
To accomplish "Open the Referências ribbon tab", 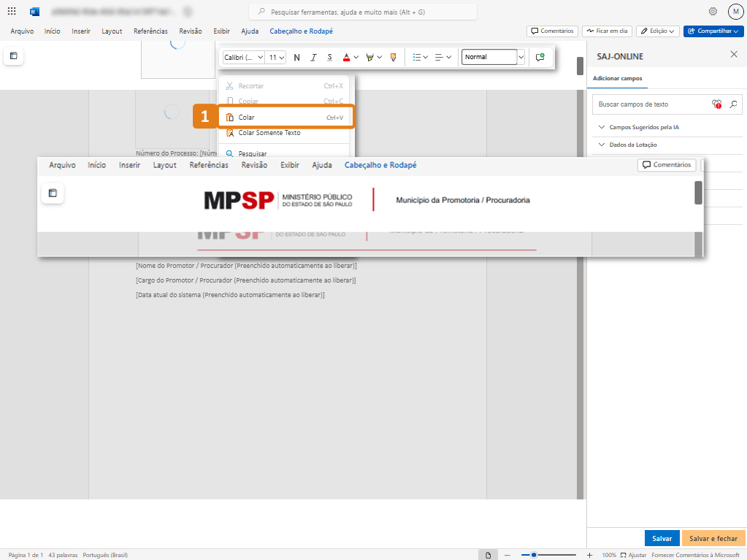I will point(150,31).
